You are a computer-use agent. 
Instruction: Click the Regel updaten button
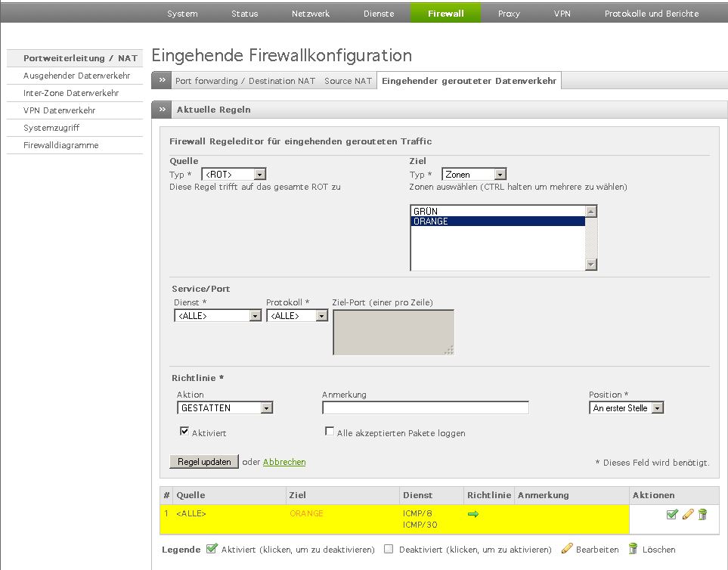204,462
